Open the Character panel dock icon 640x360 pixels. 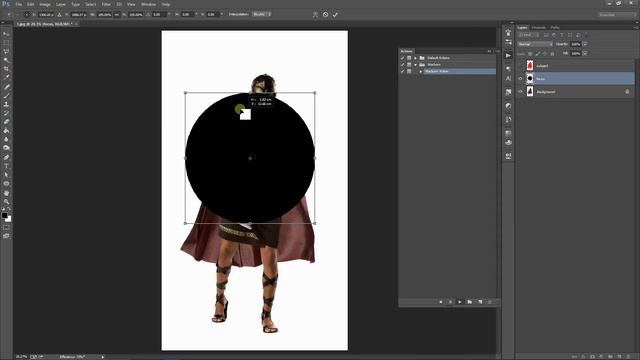pyautogui.click(x=508, y=78)
